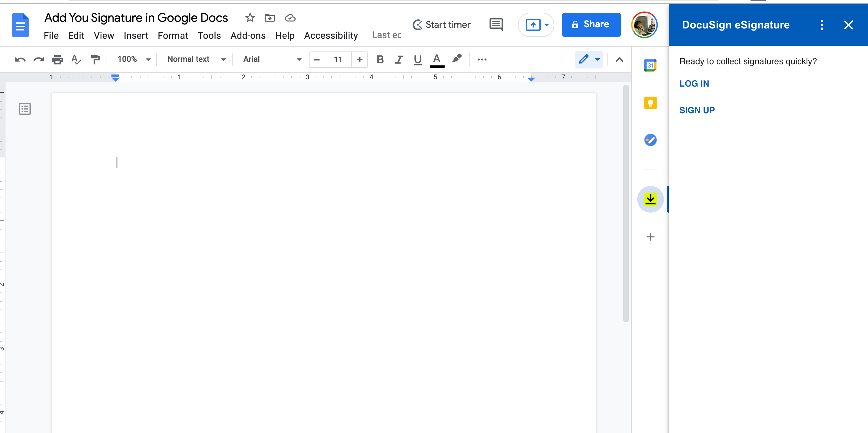Open Google Tasks in the sidebar
This screenshot has height=433, width=868.
click(x=650, y=140)
